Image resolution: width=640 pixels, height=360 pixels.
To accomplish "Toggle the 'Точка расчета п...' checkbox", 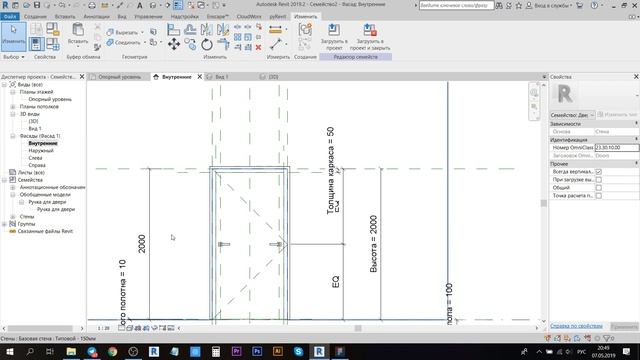I will pyautogui.click(x=598, y=196).
